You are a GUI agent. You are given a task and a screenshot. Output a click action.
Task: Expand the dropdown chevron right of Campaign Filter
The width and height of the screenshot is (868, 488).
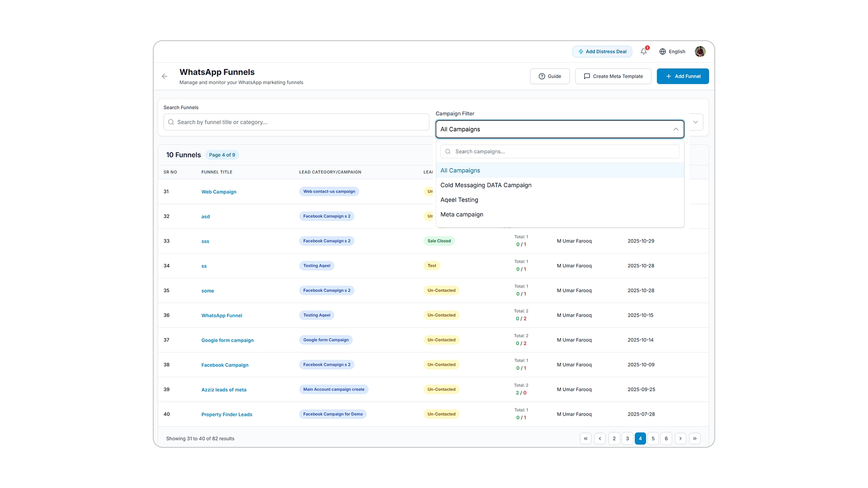[x=695, y=122]
